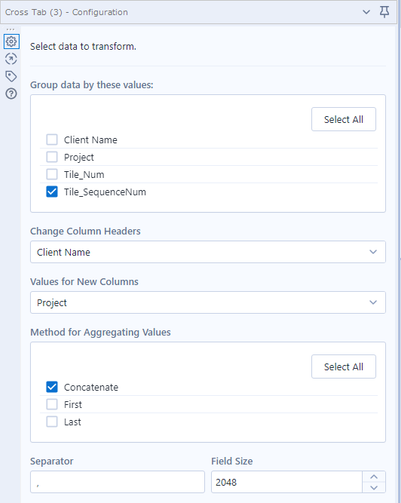Select All in Group data section
Screen dimensions: 401x503
344,119
